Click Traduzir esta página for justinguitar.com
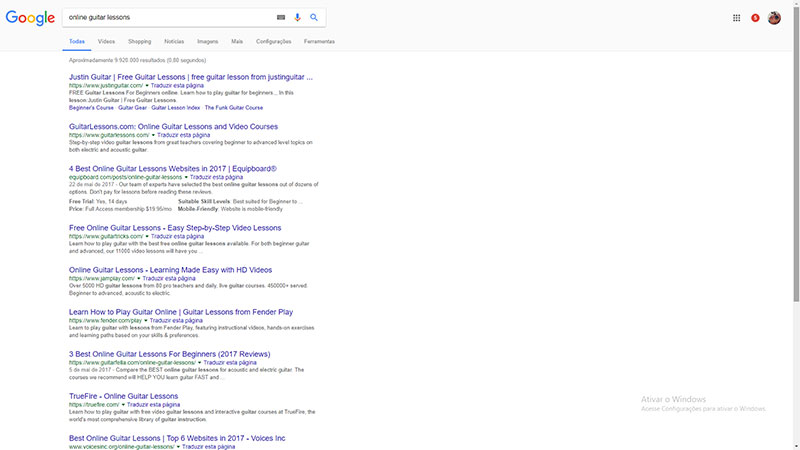The width and height of the screenshot is (800, 450). 177,86
